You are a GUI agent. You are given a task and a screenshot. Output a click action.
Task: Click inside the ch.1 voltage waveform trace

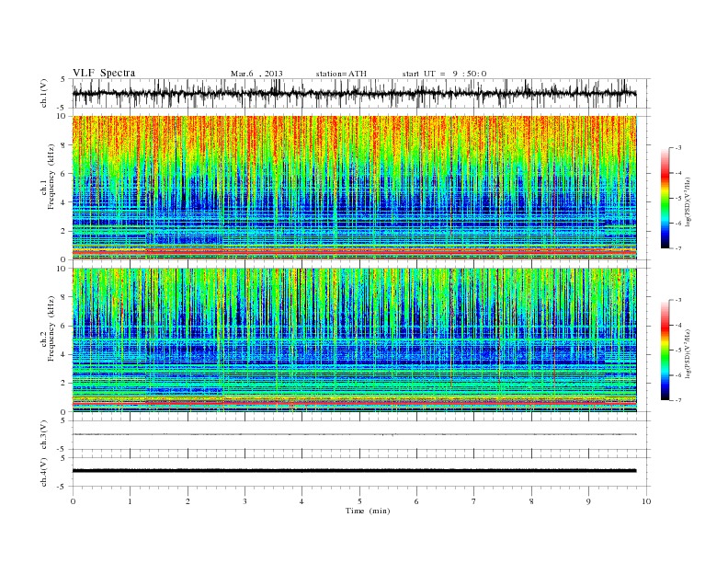(354, 93)
